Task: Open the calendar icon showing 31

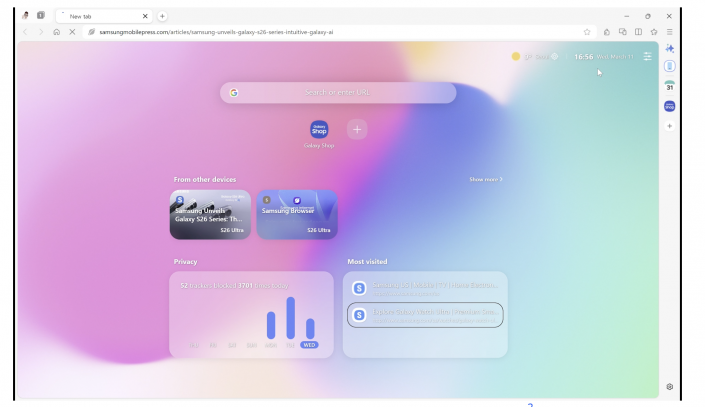Action: pos(670,86)
